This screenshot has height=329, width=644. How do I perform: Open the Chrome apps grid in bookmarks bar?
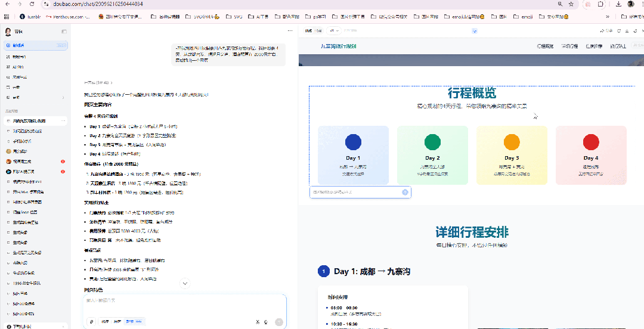click(x=6, y=17)
